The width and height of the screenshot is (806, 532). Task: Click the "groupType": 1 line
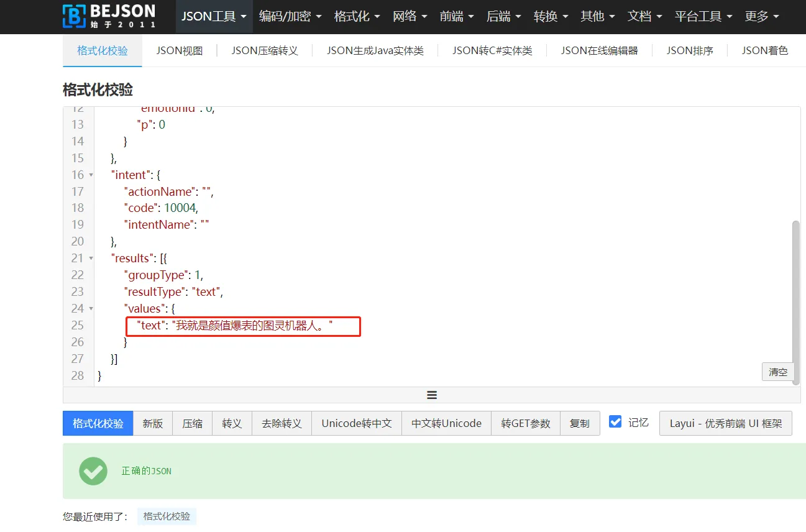point(163,275)
